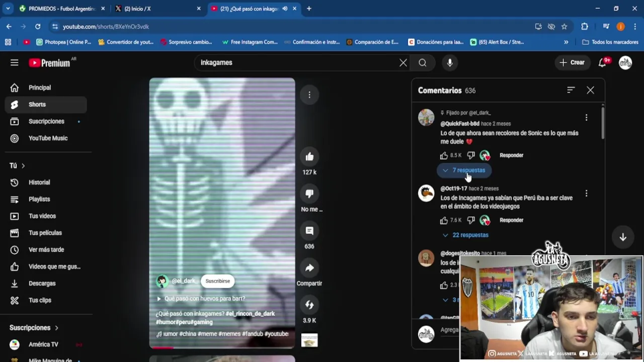Image resolution: width=644 pixels, height=362 pixels.
Task: Click the #el_rincon_de_dark hashtag
Action: [x=250, y=314]
